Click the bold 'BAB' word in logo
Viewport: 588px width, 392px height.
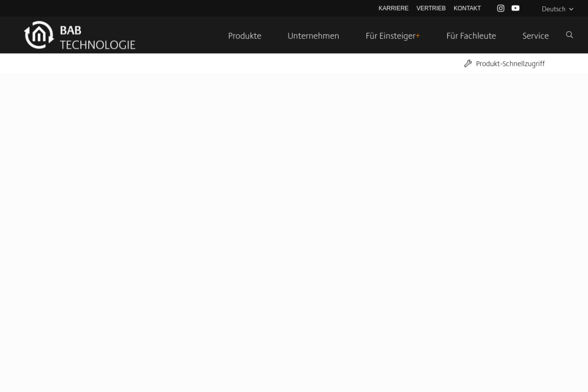[70, 30]
